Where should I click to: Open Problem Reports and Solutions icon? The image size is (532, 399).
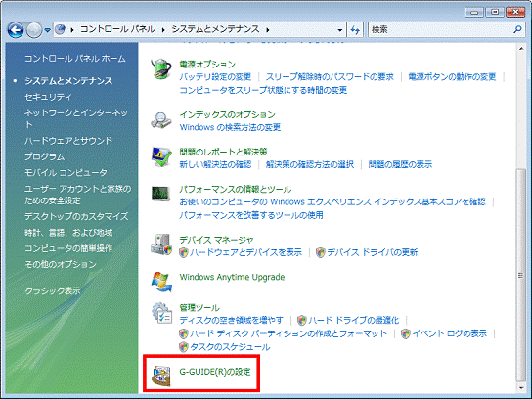pos(161,157)
